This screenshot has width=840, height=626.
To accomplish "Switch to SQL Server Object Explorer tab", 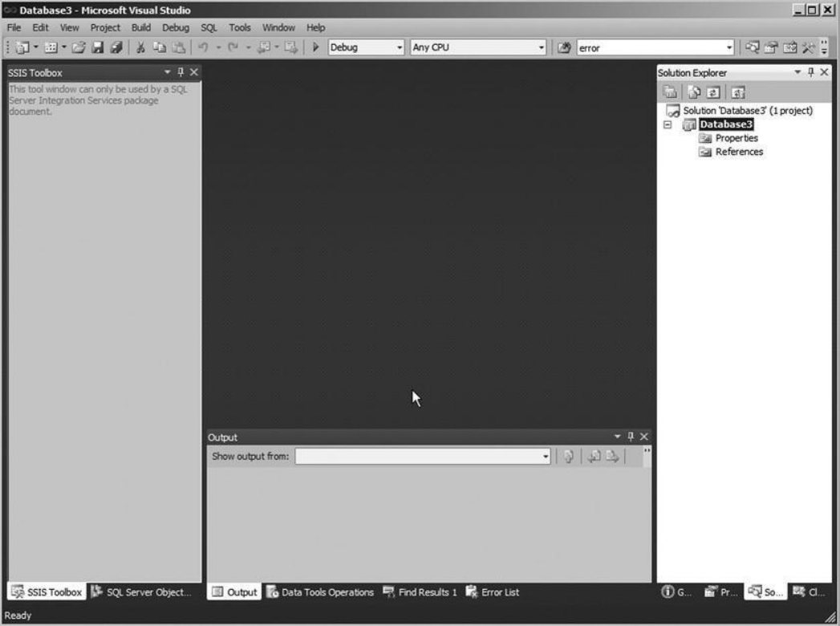I will click(141, 591).
